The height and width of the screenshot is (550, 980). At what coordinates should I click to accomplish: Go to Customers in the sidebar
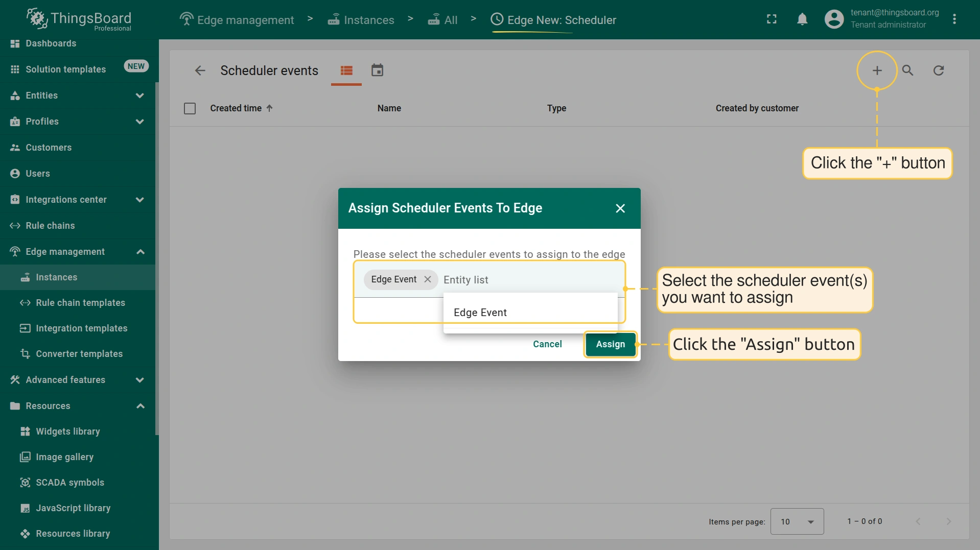click(49, 148)
